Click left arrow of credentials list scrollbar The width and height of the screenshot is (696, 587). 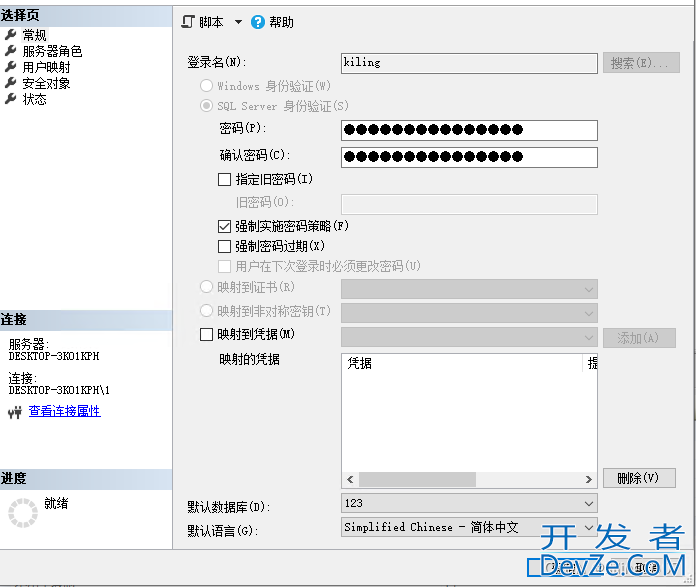pos(350,480)
